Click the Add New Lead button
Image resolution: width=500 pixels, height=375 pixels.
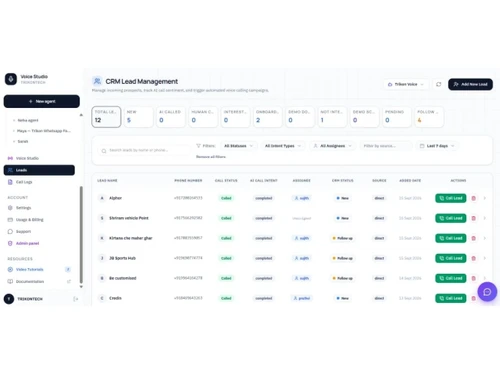[470, 84]
